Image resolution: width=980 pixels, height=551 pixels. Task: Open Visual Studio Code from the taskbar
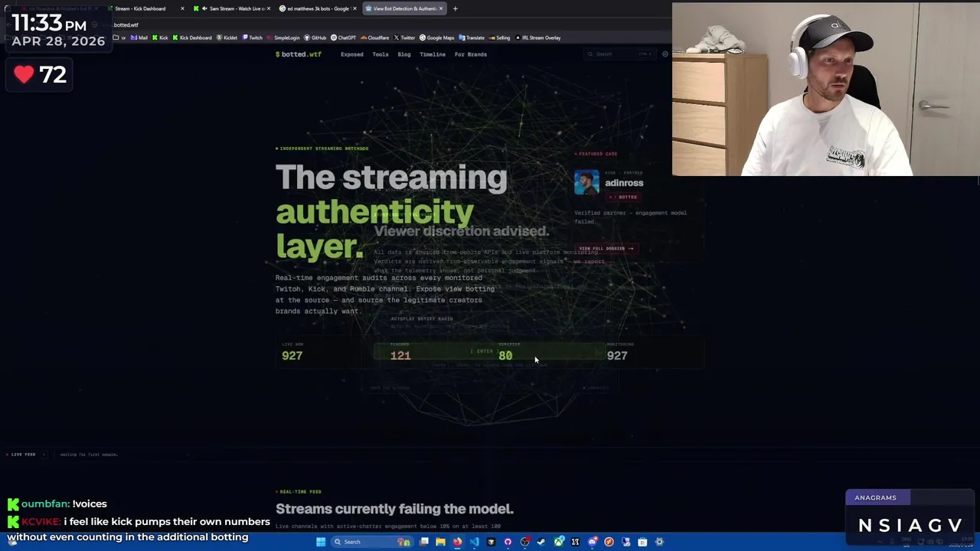pyautogui.click(x=474, y=542)
